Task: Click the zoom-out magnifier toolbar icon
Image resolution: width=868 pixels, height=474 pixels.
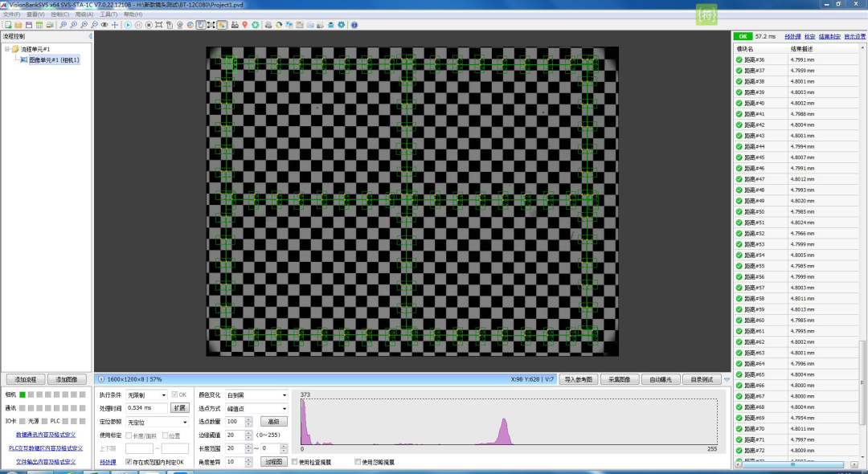Action: 95,25
